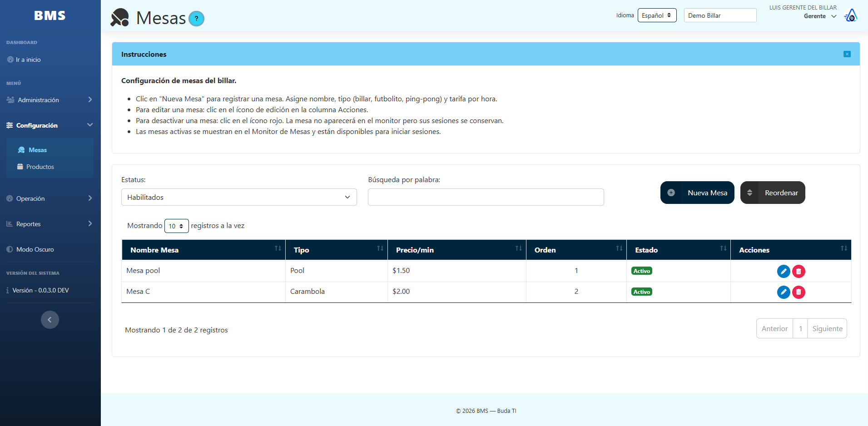Image resolution: width=868 pixels, height=426 pixels.
Task: Click the help question mark beside Mesas
Action: [x=196, y=19]
